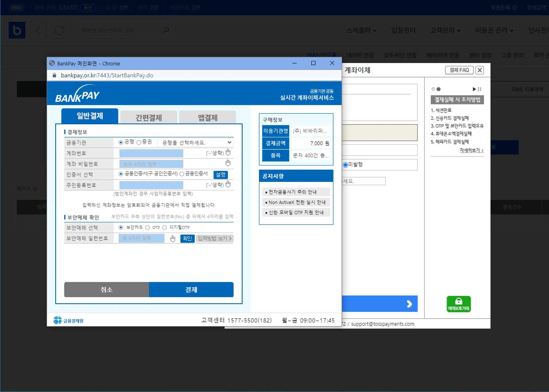Click the 취소 cancel button

[x=106, y=289]
